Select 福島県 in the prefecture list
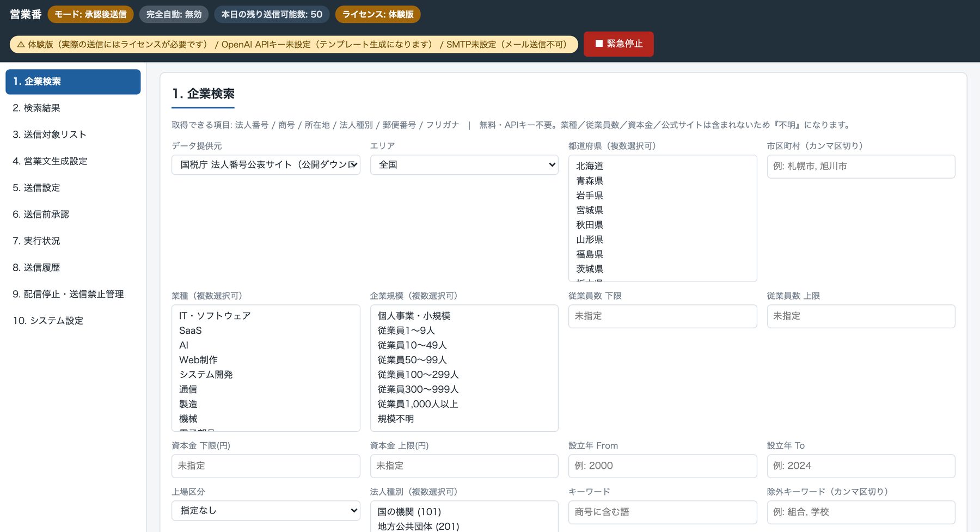Screen dimensions: 980x532 [x=663, y=254]
